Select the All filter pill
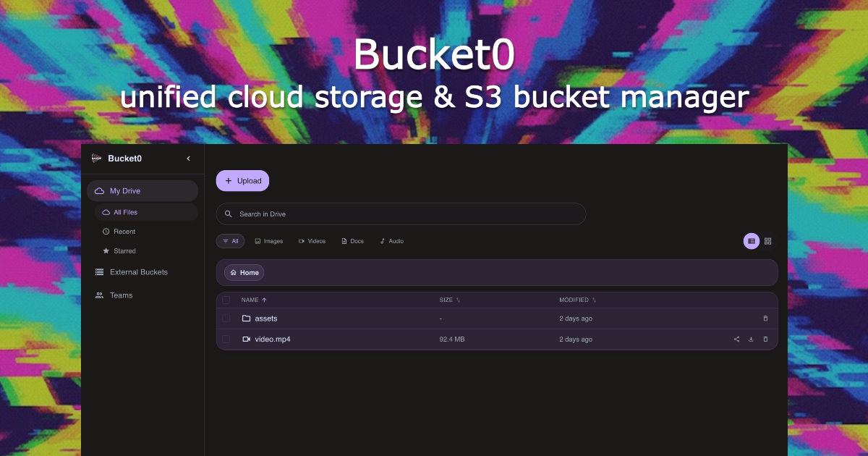Image resolution: width=868 pixels, height=456 pixels. coord(230,240)
